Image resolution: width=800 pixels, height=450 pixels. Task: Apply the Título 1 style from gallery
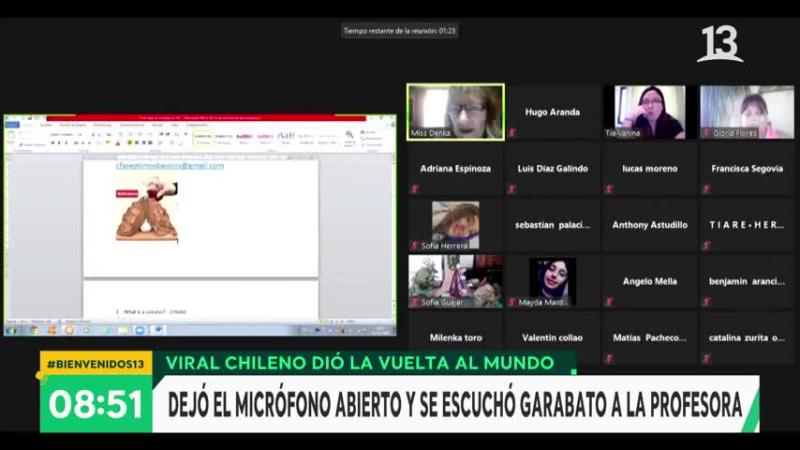tap(244, 138)
